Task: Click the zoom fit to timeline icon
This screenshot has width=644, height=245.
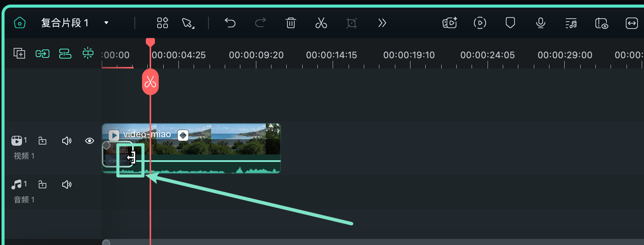Action: click(632, 23)
